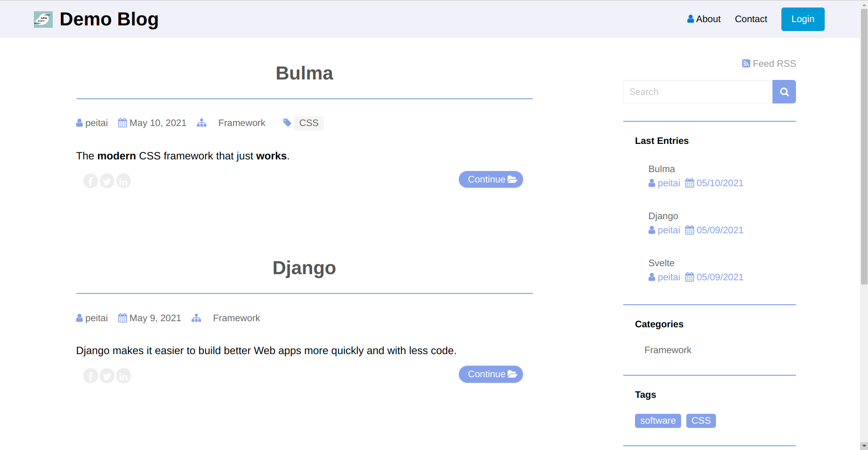Select the software tag in sidebar
Screen dimensions: 868x450
point(658,421)
